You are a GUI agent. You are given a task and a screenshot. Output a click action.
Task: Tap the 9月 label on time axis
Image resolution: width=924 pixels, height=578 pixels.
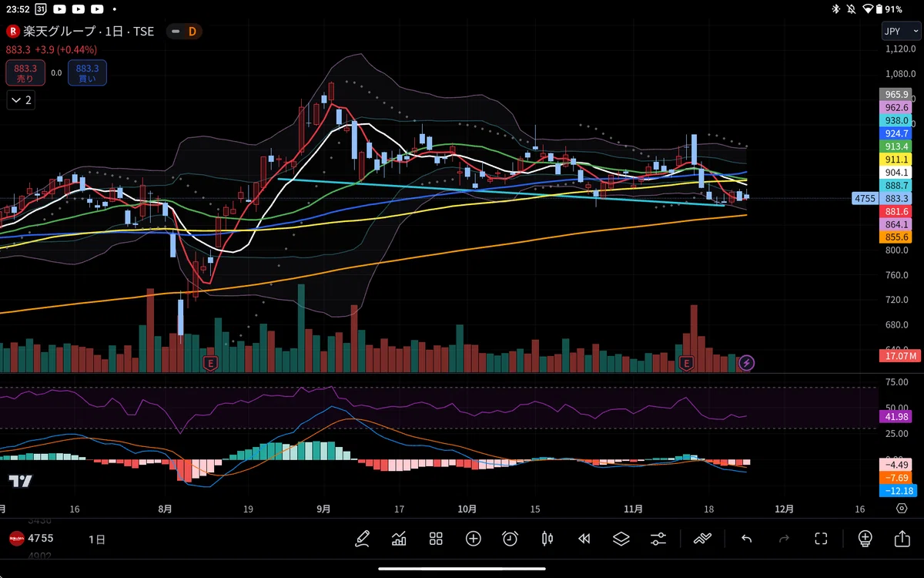(x=323, y=509)
